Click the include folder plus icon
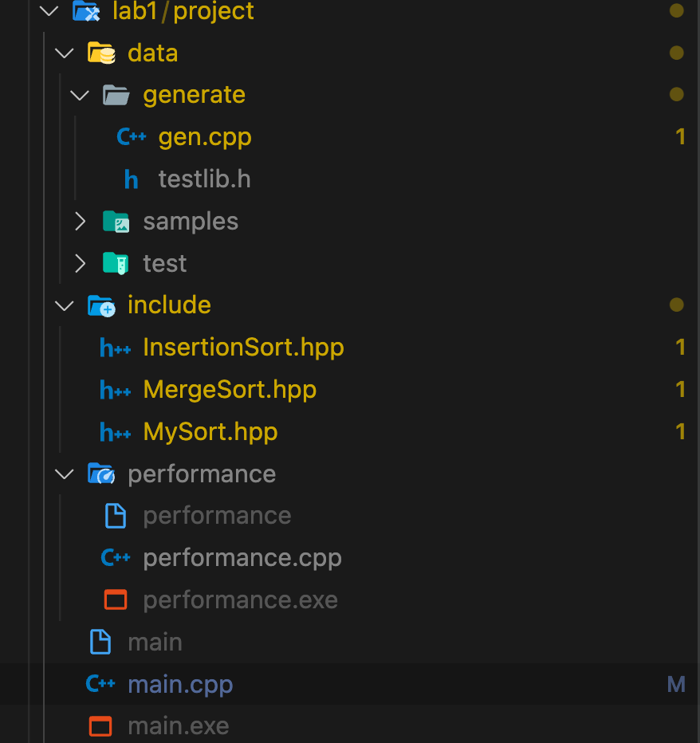Screen dimensions: 700x743 coord(101,305)
